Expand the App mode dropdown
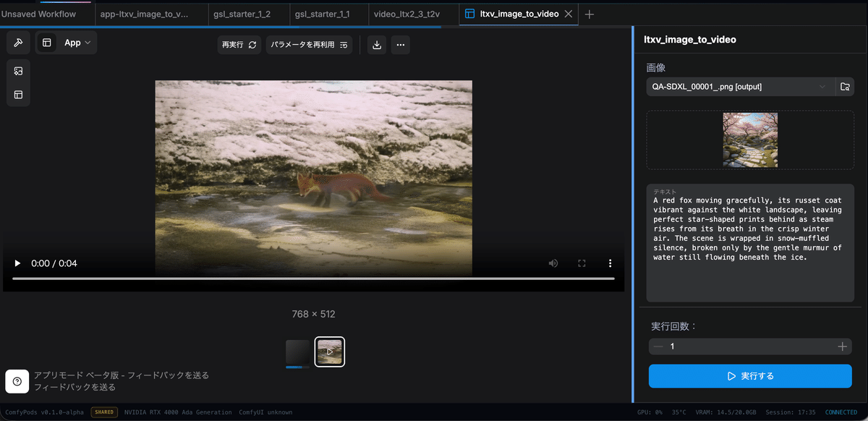Viewport: 868px width, 421px height. (x=78, y=43)
